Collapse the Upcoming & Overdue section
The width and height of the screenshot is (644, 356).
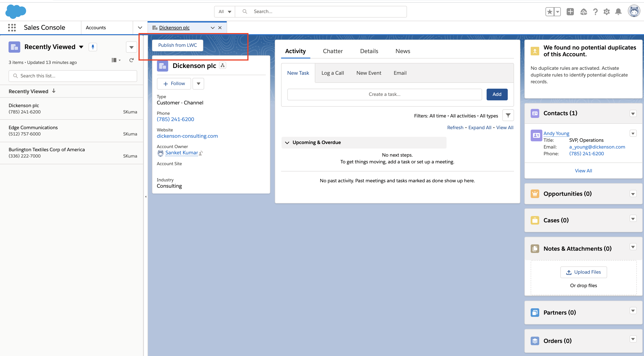pyautogui.click(x=287, y=143)
